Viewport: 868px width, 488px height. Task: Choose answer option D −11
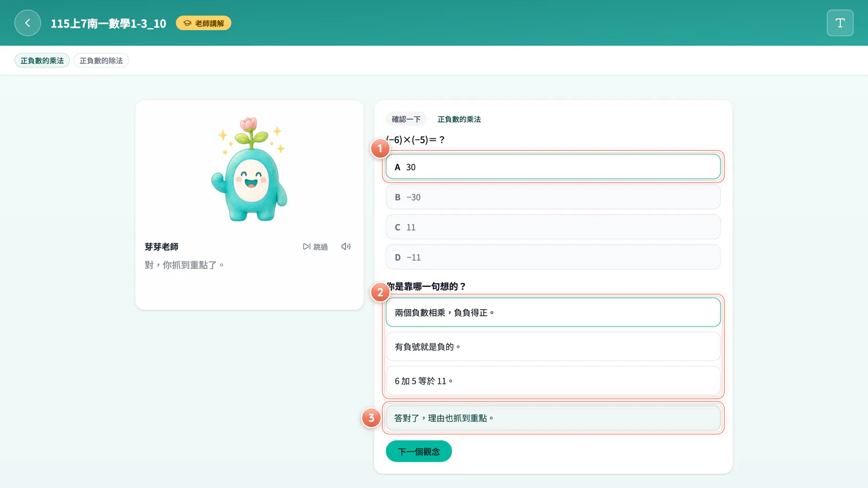pos(553,258)
